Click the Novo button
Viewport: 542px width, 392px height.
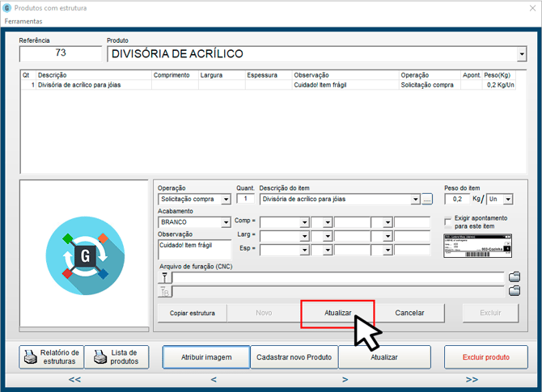pos(264,314)
